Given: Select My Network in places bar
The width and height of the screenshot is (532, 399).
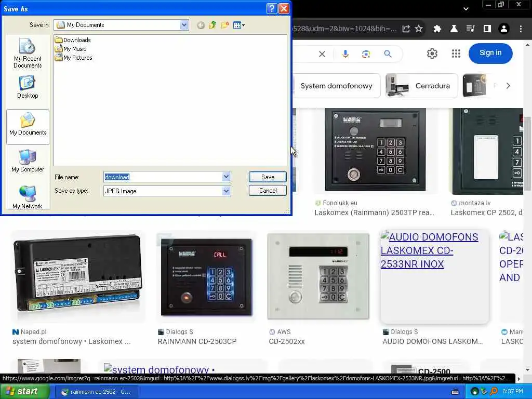Looking at the screenshot, I should [28, 197].
